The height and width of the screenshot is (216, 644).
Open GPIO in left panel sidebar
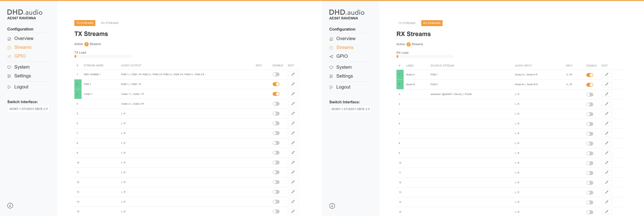tap(20, 56)
